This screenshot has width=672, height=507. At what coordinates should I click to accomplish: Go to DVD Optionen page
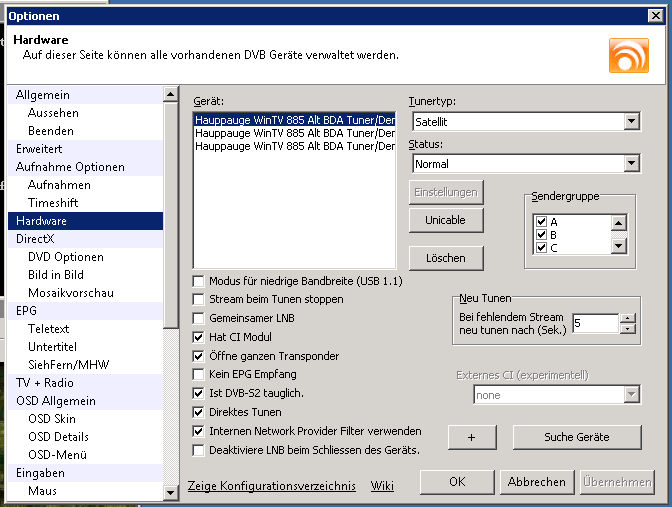tap(85, 257)
